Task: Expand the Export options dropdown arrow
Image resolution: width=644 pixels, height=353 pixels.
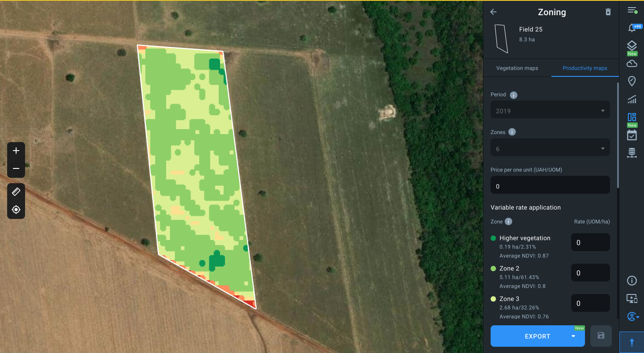Action: [573, 336]
